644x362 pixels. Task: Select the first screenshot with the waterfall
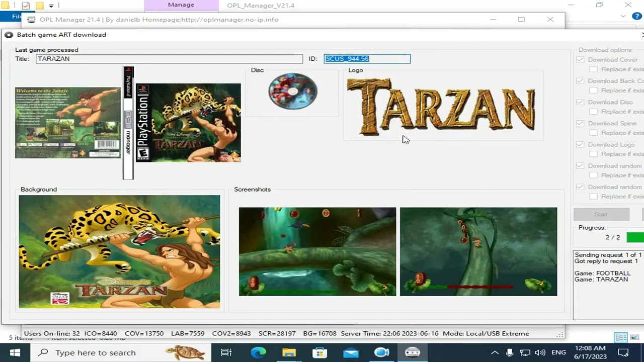(x=317, y=251)
